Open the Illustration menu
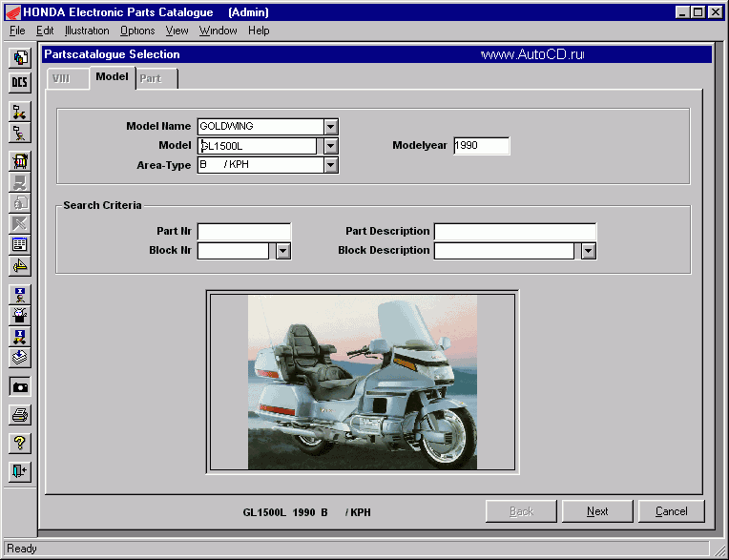 click(87, 31)
